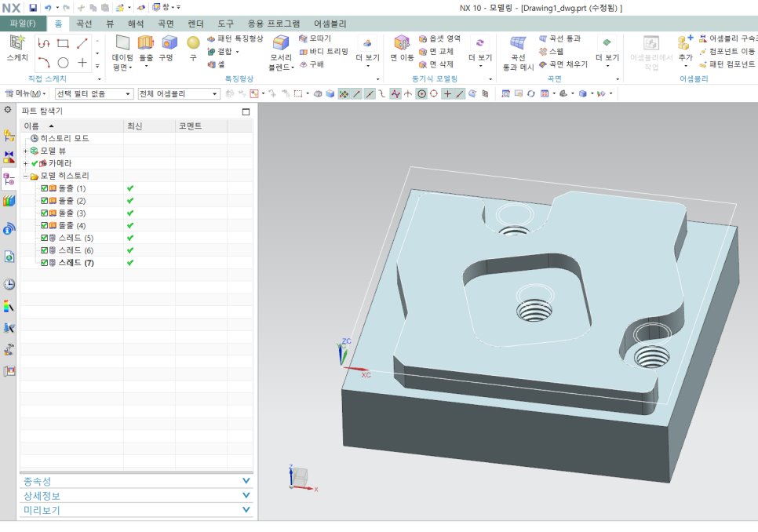Expand the 모델 뷰 tree node
The image size is (758, 532).
pos(26,151)
